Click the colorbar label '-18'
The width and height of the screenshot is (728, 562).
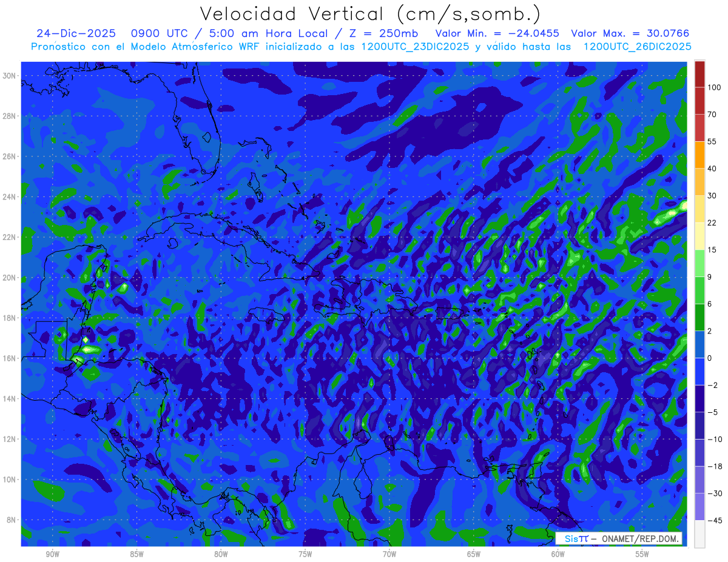point(714,466)
